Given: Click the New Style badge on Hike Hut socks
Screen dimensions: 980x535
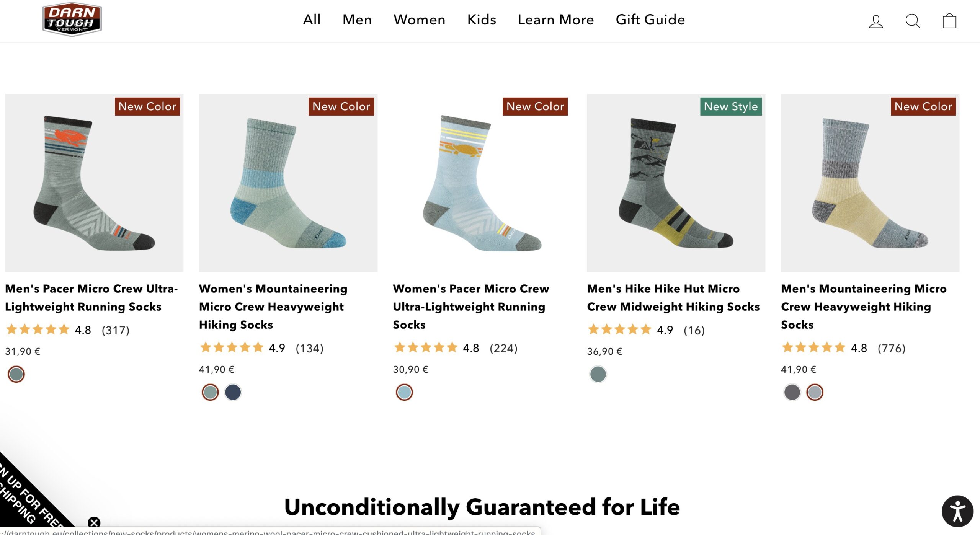Looking at the screenshot, I should coord(730,106).
